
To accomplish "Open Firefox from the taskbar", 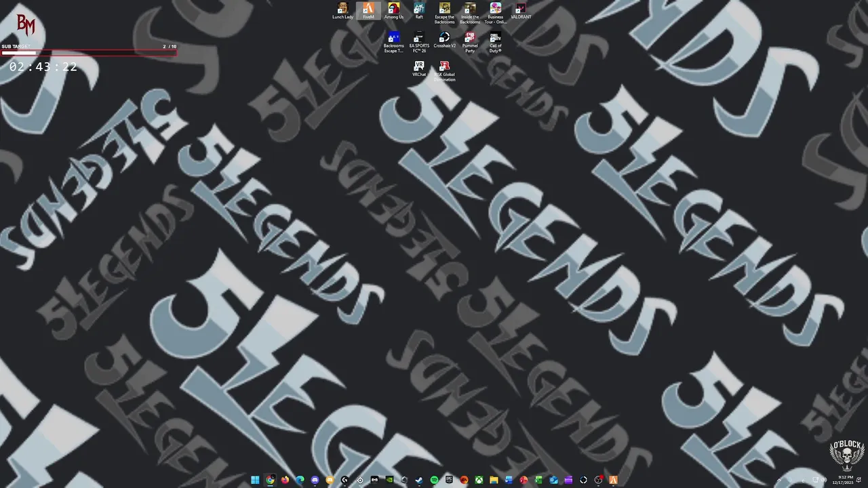I will pyautogui.click(x=285, y=480).
